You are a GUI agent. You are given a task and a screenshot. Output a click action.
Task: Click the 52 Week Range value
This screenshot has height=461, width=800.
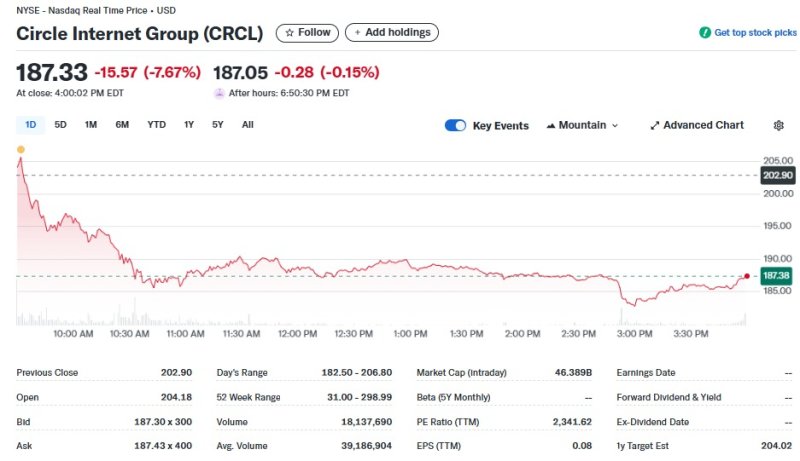point(360,397)
